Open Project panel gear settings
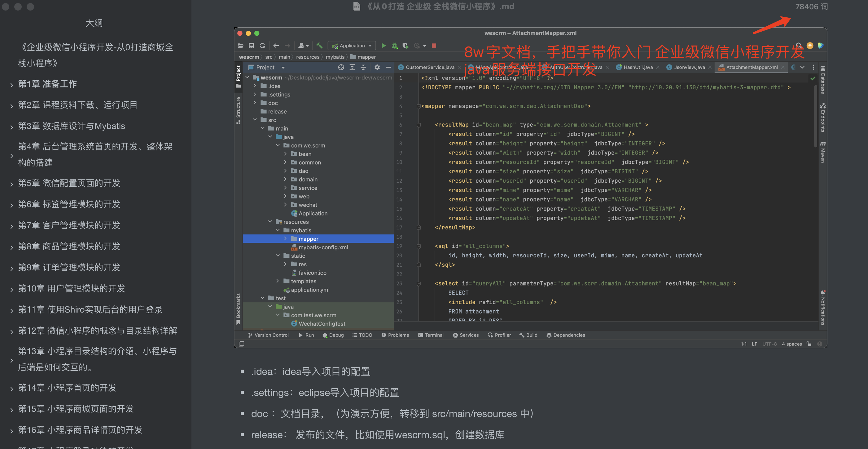The height and width of the screenshot is (449, 868). (377, 67)
